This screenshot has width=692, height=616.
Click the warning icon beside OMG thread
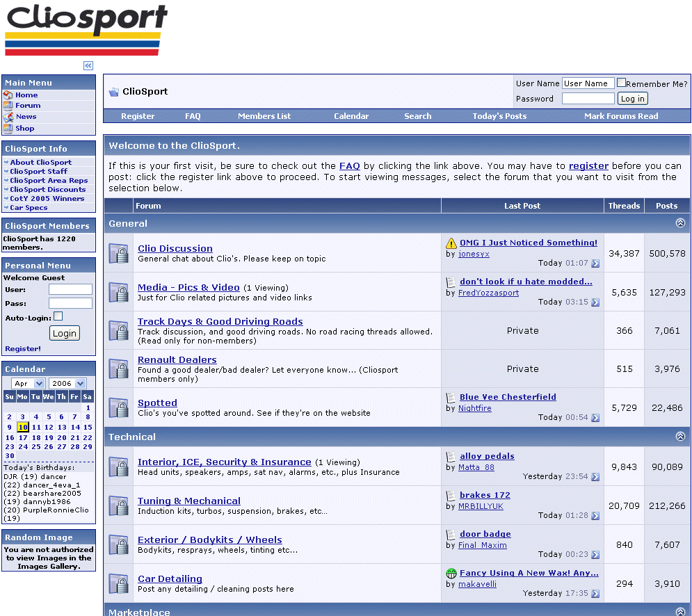451,243
